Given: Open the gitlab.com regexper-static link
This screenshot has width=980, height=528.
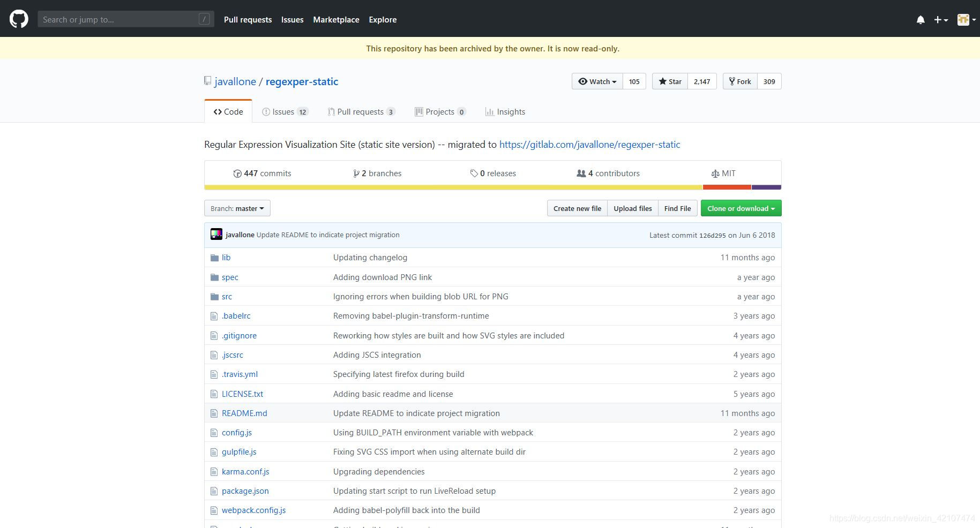Looking at the screenshot, I should pyautogui.click(x=589, y=145).
